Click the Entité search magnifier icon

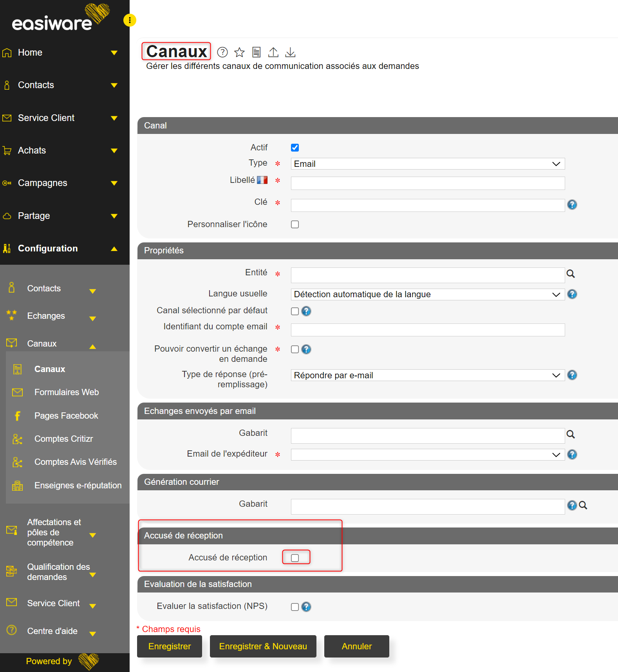(571, 274)
